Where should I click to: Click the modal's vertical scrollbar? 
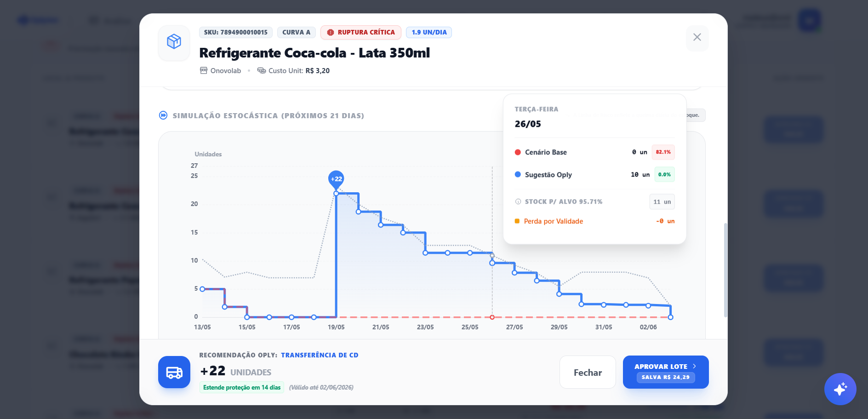tap(725, 270)
